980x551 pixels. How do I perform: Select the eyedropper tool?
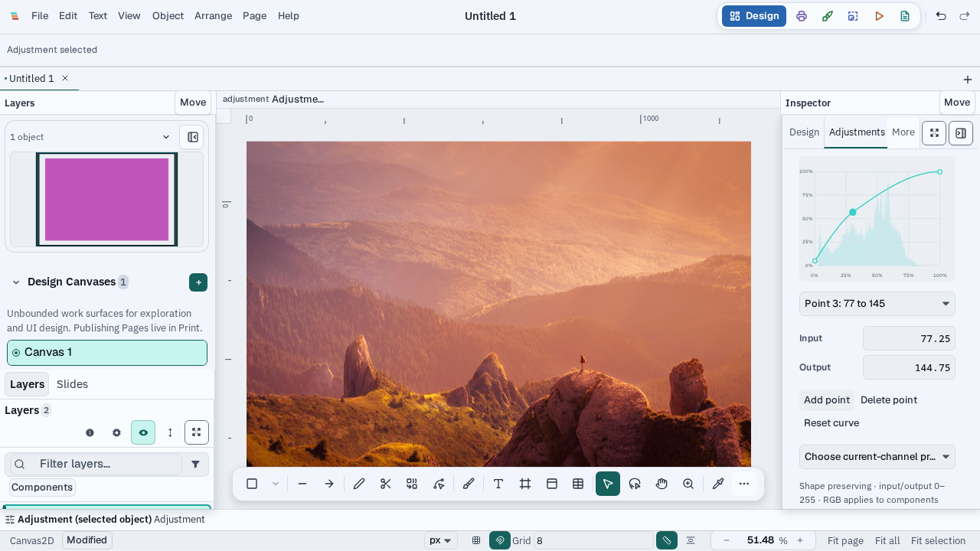(x=718, y=484)
